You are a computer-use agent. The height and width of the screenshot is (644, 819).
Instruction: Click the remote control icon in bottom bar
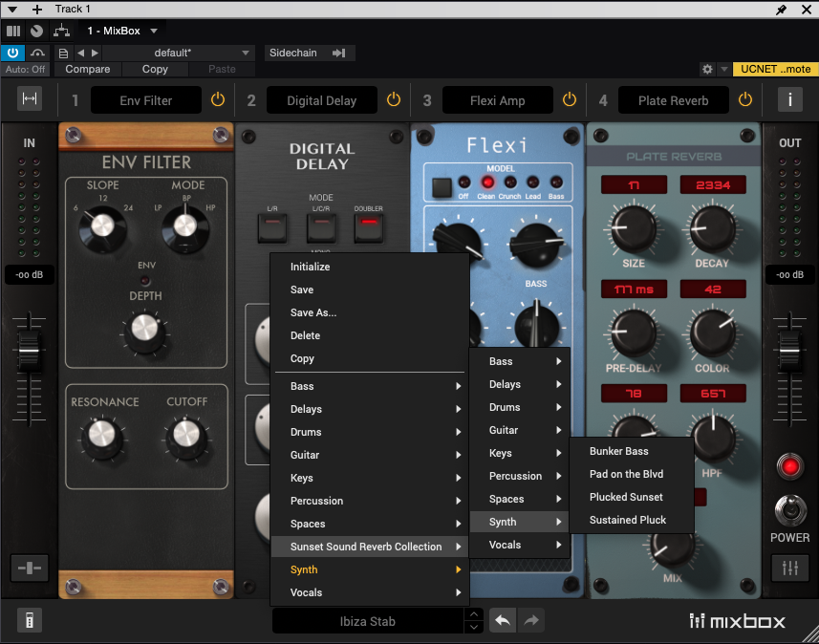[x=30, y=620]
